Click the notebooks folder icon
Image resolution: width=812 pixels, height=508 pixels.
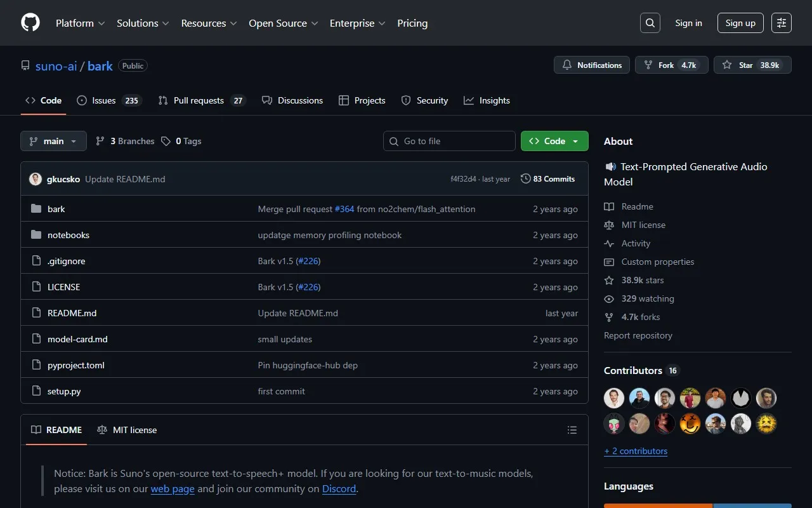36,235
